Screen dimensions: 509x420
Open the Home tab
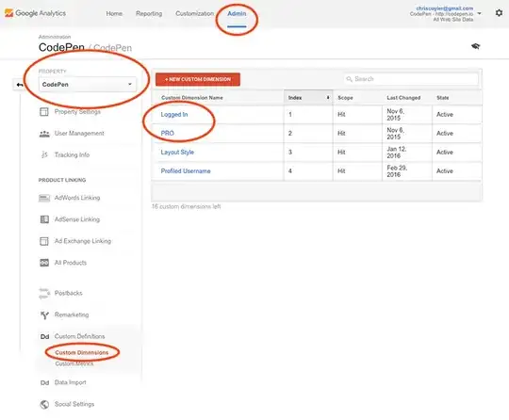(x=114, y=13)
